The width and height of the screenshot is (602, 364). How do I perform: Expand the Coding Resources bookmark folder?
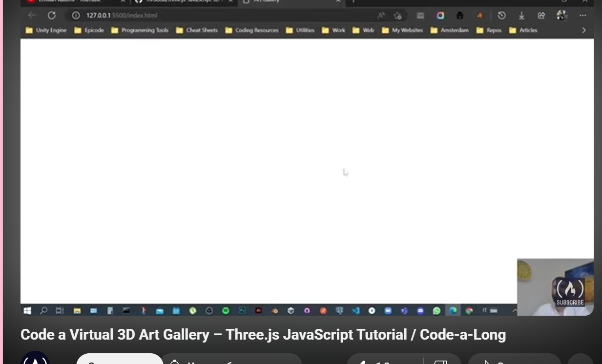click(251, 30)
